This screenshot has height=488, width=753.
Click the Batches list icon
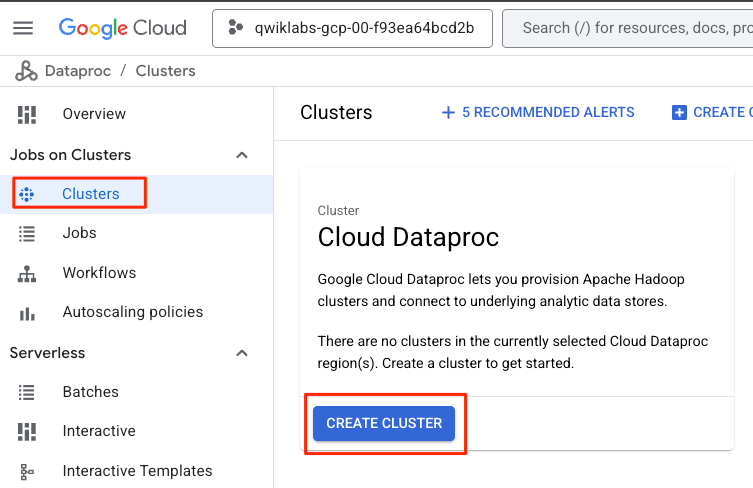click(27, 392)
